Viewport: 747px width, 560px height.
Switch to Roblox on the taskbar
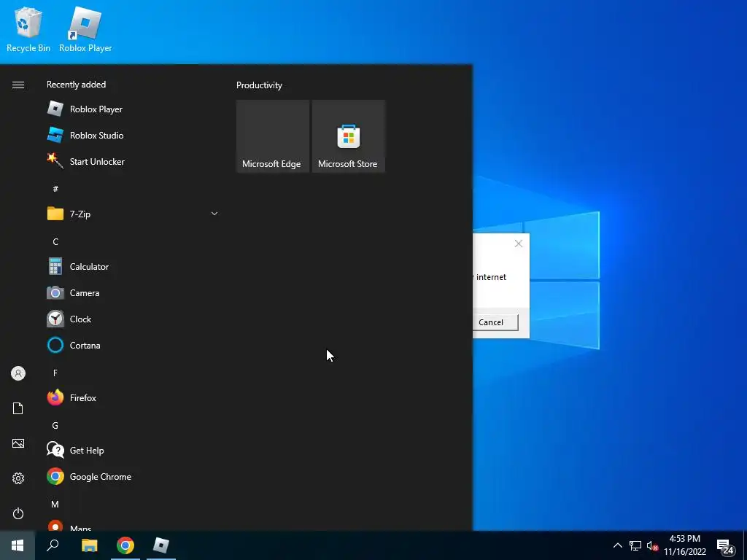161,545
